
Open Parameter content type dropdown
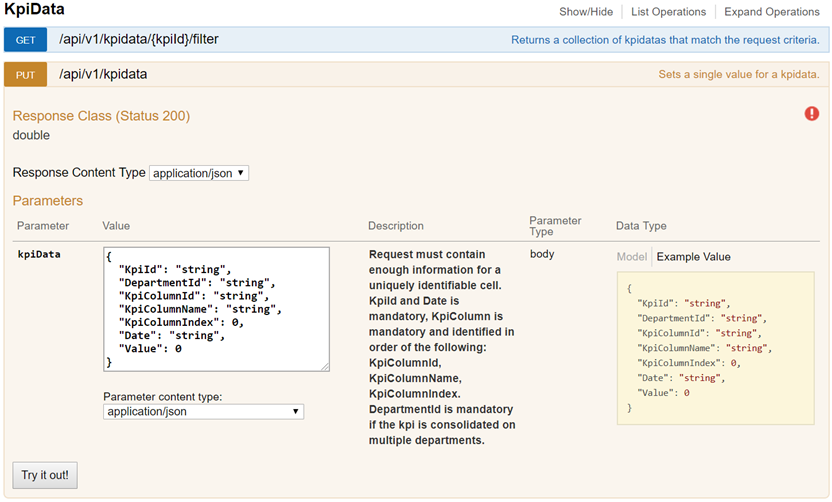(x=203, y=411)
